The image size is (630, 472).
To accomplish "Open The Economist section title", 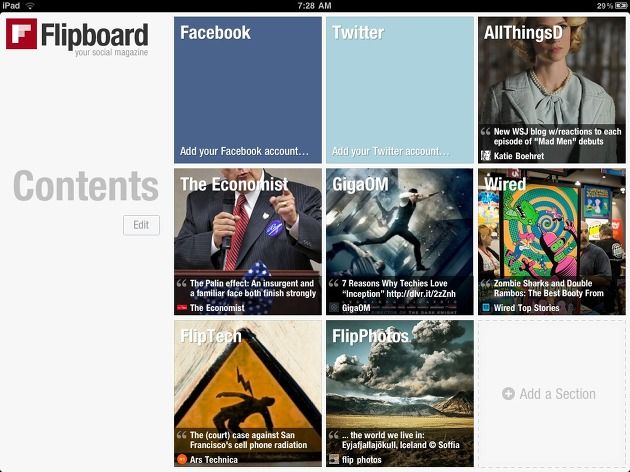I will (x=234, y=184).
